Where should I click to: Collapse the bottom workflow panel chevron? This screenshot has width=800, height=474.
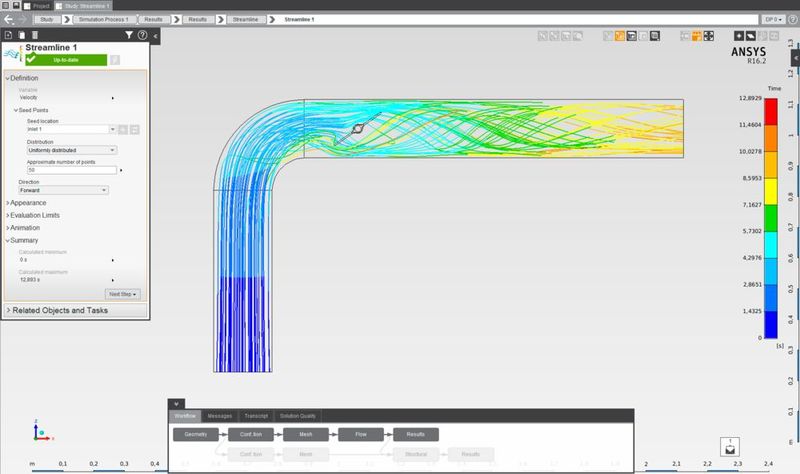[x=177, y=404]
